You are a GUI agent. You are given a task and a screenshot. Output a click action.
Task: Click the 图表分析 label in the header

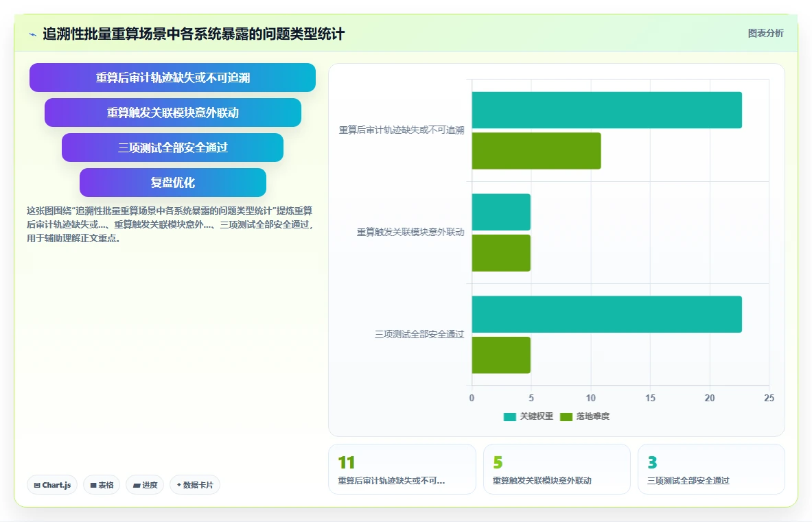coord(765,33)
